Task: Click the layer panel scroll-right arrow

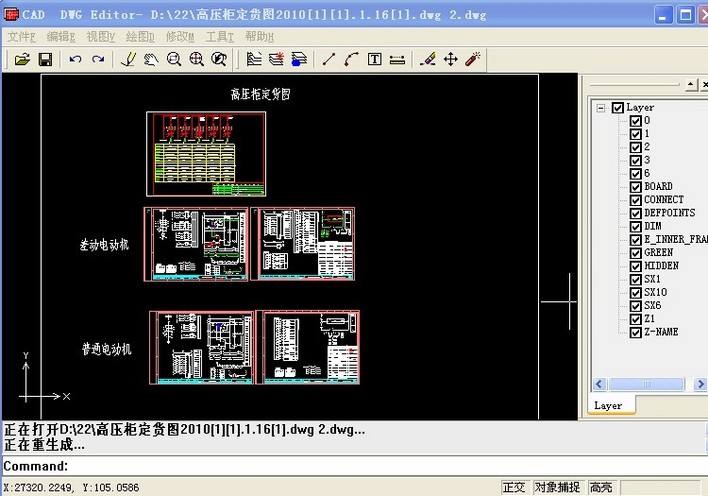Action: click(700, 384)
